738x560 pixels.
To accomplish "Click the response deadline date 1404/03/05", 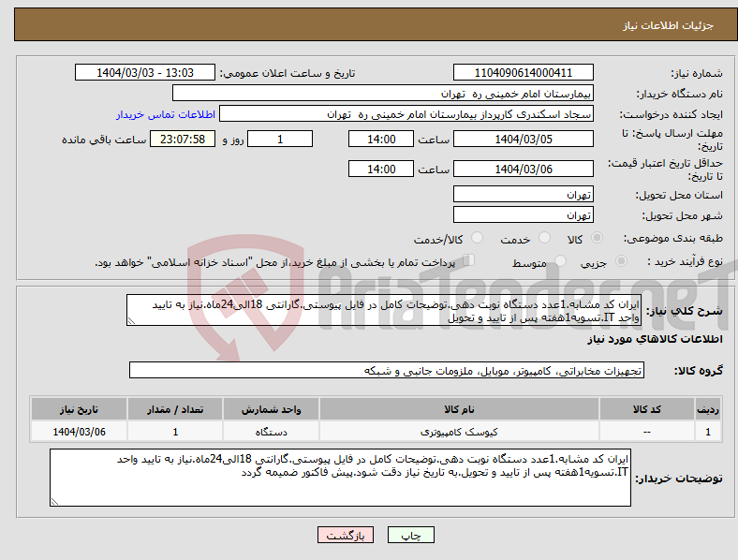I will tap(524, 139).
